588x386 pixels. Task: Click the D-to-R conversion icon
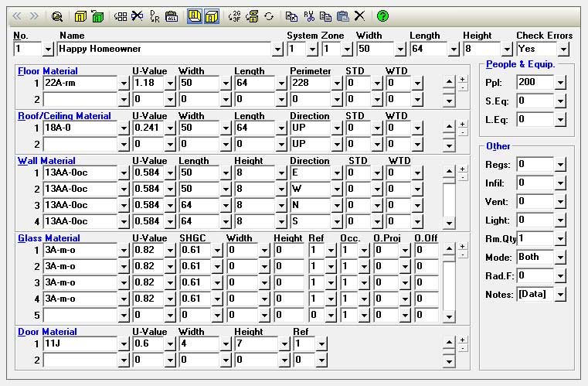tap(154, 16)
